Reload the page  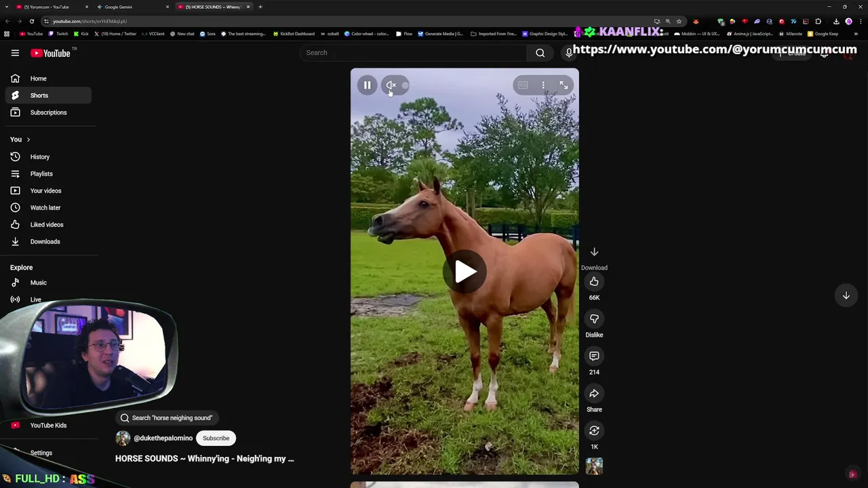tap(31, 21)
